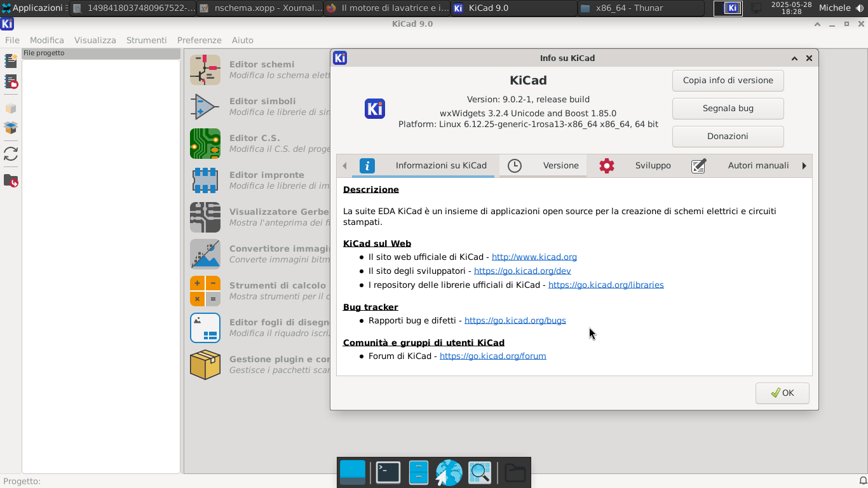Viewport: 868px width, 488px height.
Task: Open the file manager drawer icon in the dock
Action: click(419, 473)
